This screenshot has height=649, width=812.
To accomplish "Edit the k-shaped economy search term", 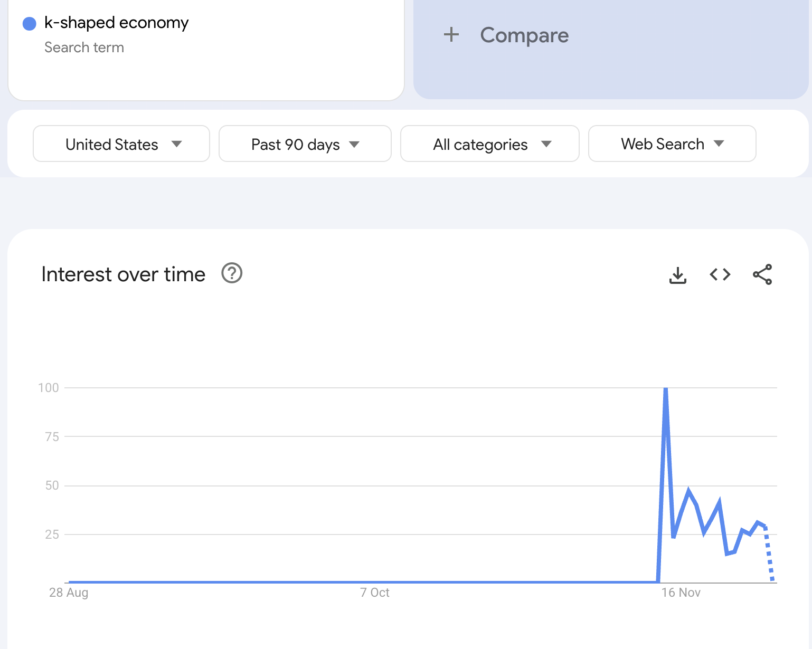I will [116, 23].
